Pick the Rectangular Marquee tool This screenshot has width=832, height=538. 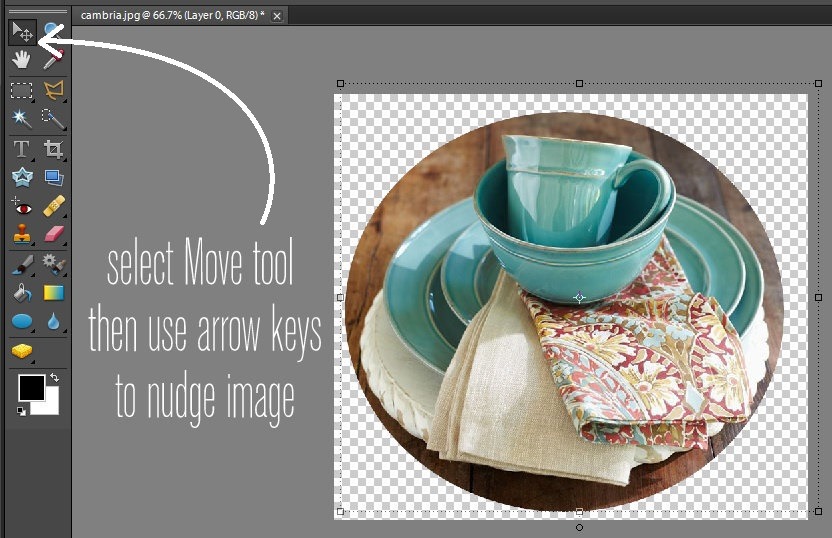21,90
